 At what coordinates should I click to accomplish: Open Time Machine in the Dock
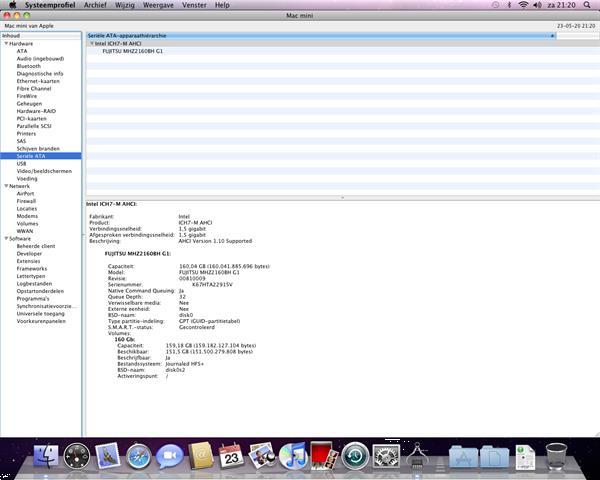tap(355, 456)
